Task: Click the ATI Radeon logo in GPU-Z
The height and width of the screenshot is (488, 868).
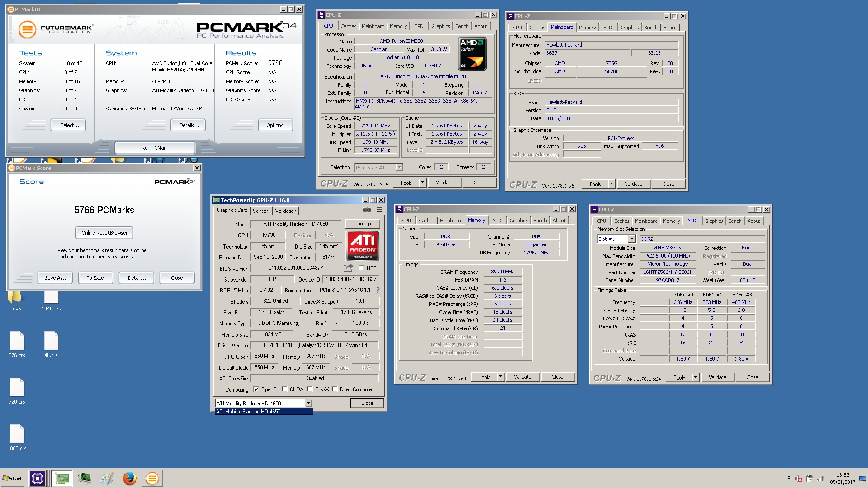Action: (x=363, y=246)
